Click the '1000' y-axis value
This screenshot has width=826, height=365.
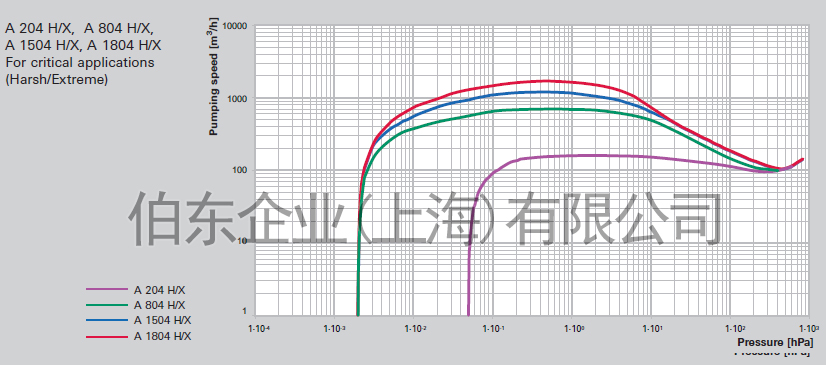click(238, 99)
